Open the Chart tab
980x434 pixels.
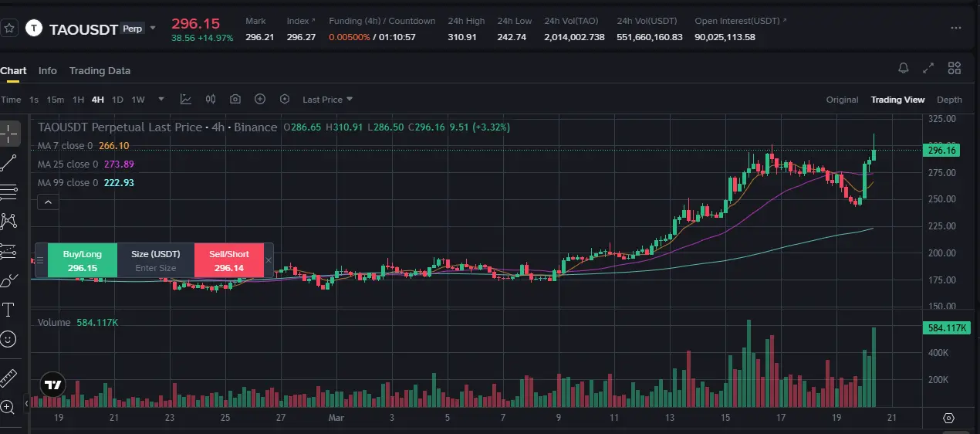pyautogui.click(x=13, y=70)
